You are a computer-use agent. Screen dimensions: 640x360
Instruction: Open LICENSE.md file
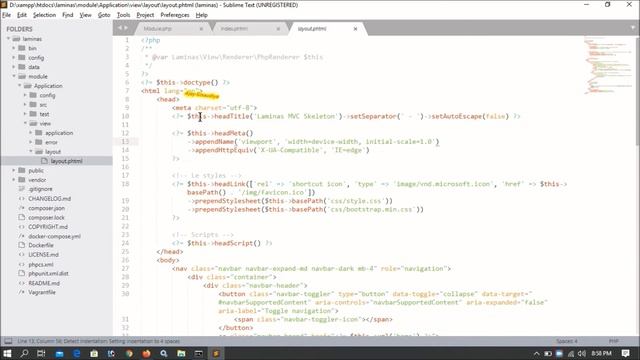pyautogui.click(x=43, y=255)
